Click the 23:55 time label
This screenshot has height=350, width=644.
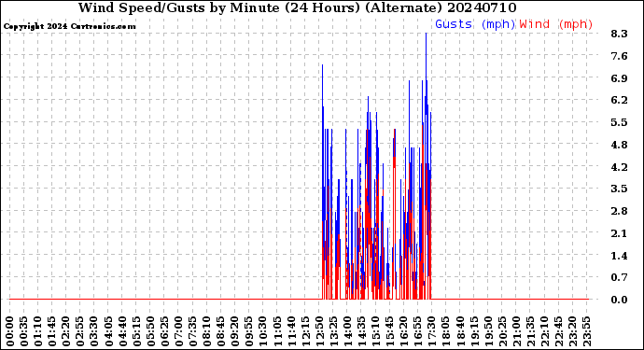pyautogui.click(x=586, y=331)
